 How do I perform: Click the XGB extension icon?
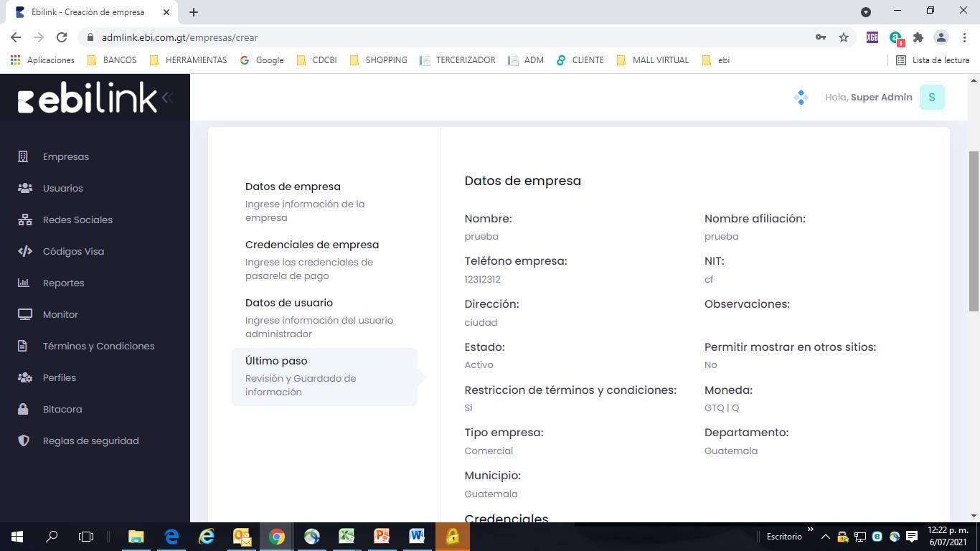coord(872,37)
